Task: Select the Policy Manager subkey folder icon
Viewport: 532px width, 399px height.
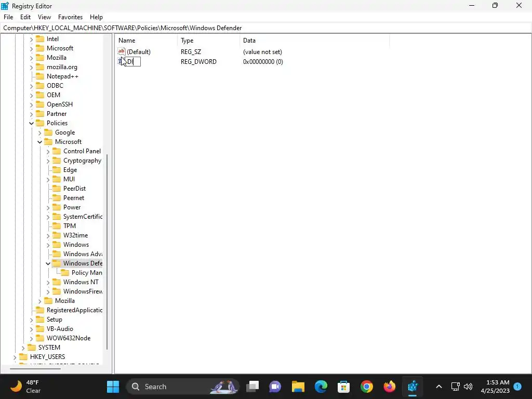Action: coord(65,272)
